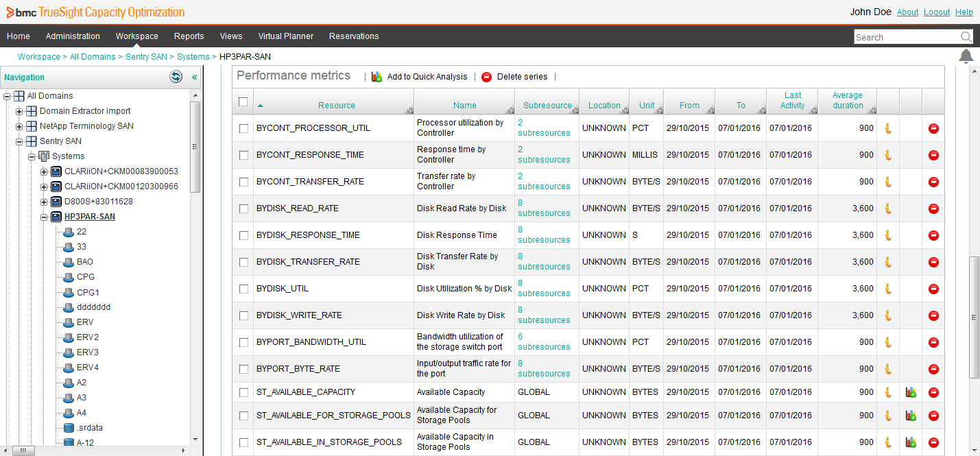Open details icon for BYCONT_PROCESSOR_UTIL

887,128
